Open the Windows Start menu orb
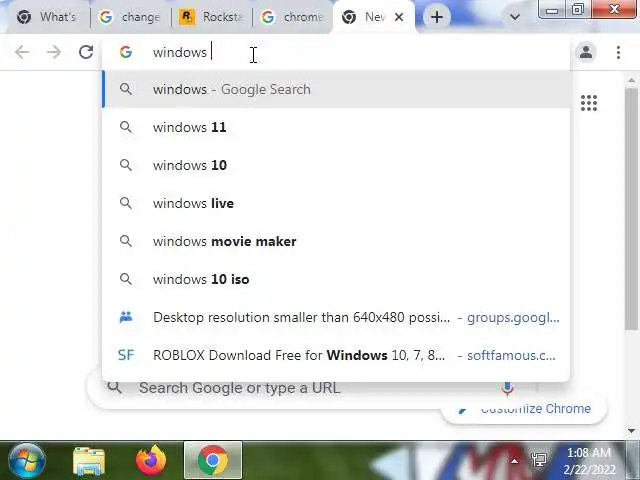 click(27, 460)
